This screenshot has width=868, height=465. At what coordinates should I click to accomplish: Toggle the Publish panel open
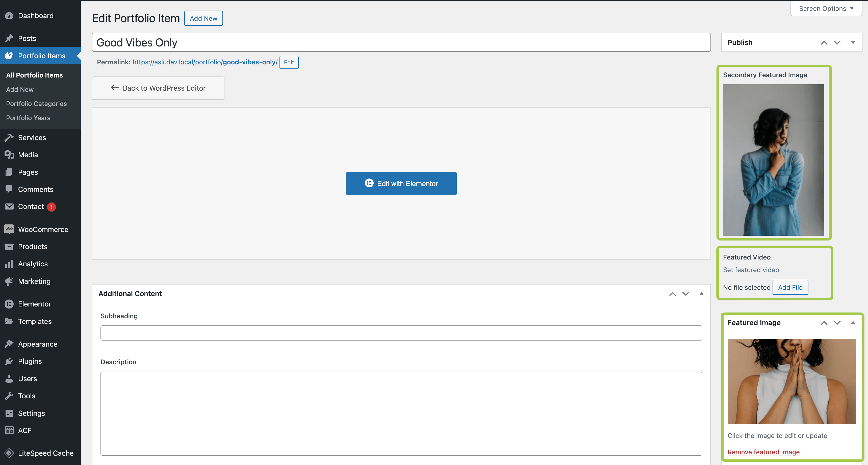click(x=853, y=42)
